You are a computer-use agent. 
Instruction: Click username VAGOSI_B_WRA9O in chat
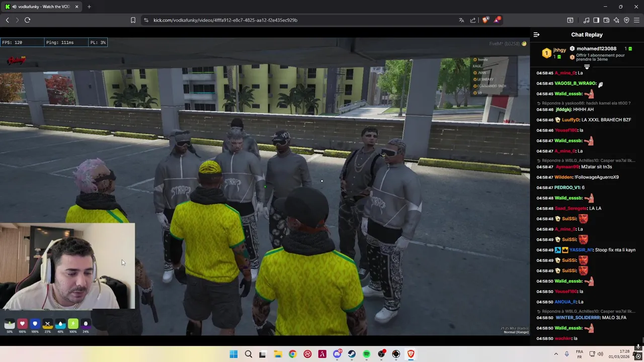coord(575,83)
